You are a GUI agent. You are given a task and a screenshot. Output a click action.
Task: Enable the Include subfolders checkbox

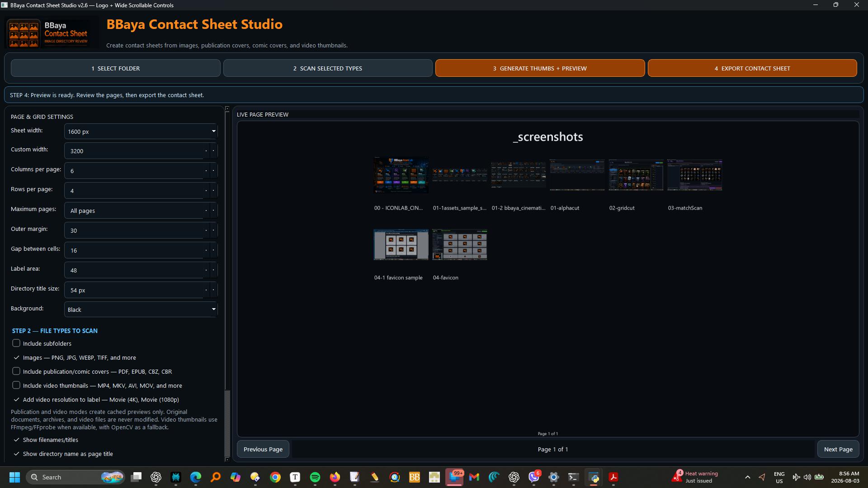16,343
